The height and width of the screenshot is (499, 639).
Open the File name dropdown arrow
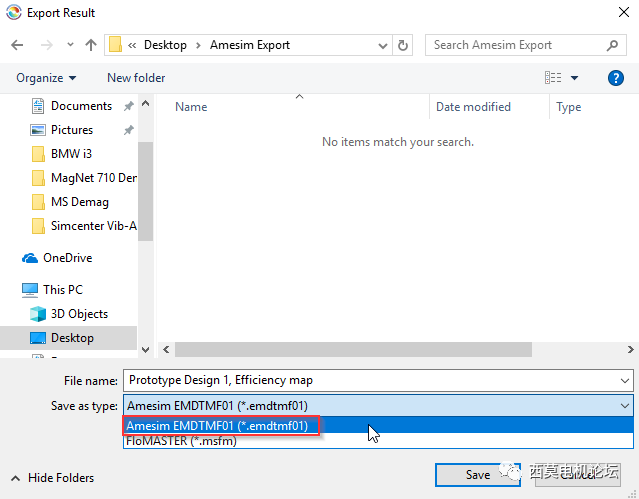tap(625, 380)
